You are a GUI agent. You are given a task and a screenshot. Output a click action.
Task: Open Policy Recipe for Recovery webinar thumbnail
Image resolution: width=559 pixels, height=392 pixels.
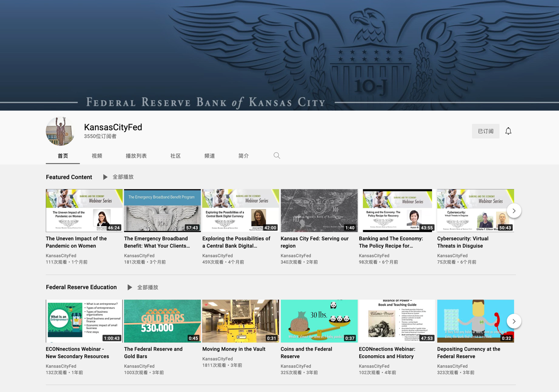tap(397, 211)
